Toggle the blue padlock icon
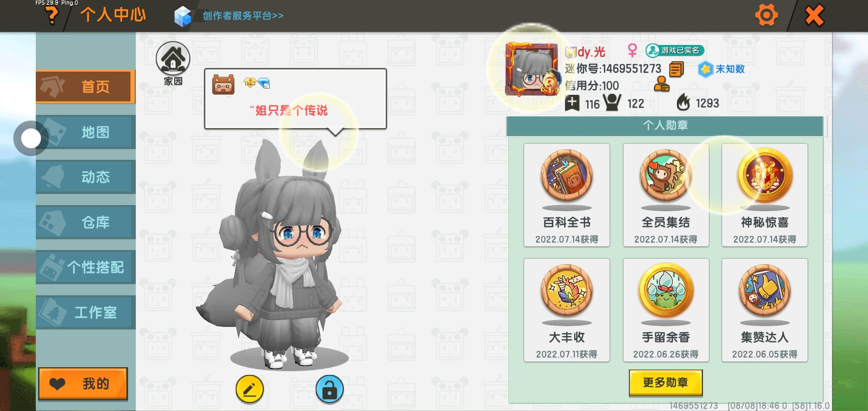The height and width of the screenshot is (411, 868). click(330, 389)
